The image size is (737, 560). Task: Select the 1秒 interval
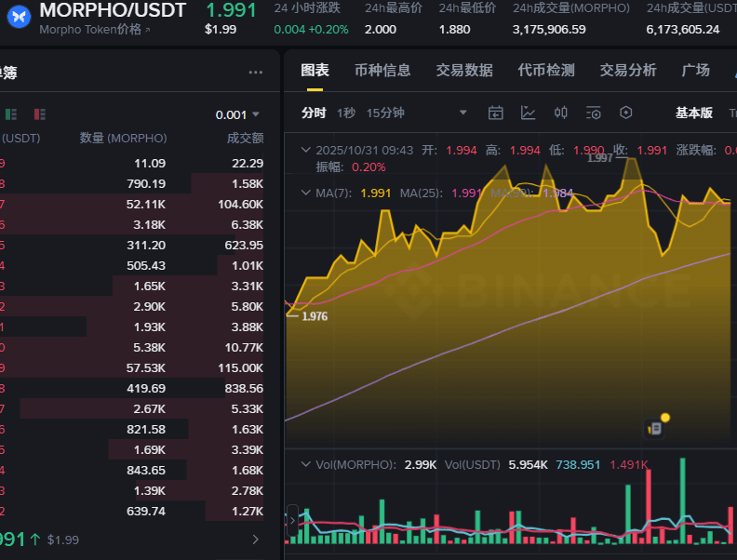(x=346, y=113)
